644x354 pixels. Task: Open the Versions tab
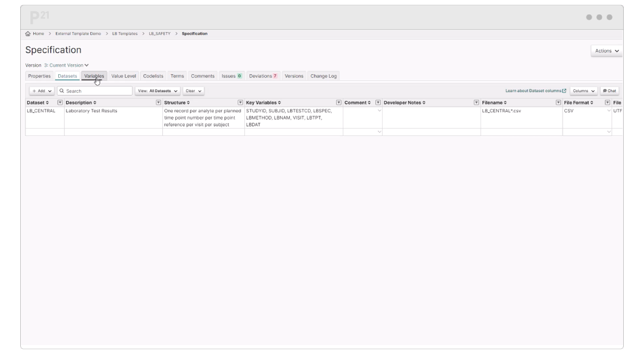pyautogui.click(x=294, y=76)
